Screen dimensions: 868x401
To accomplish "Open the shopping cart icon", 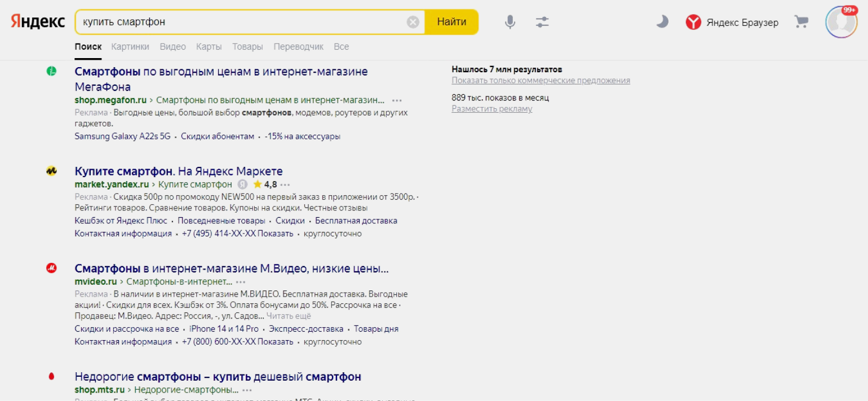I will 801,22.
